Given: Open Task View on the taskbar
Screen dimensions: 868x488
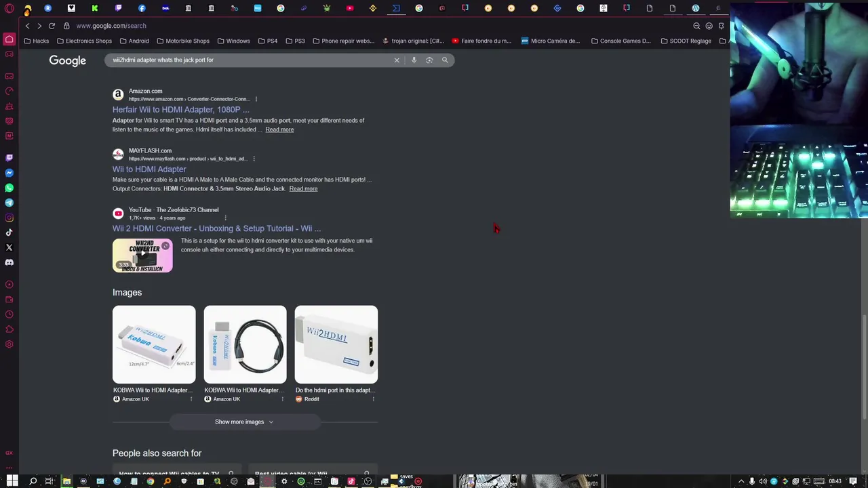Looking at the screenshot, I should pos(50,481).
